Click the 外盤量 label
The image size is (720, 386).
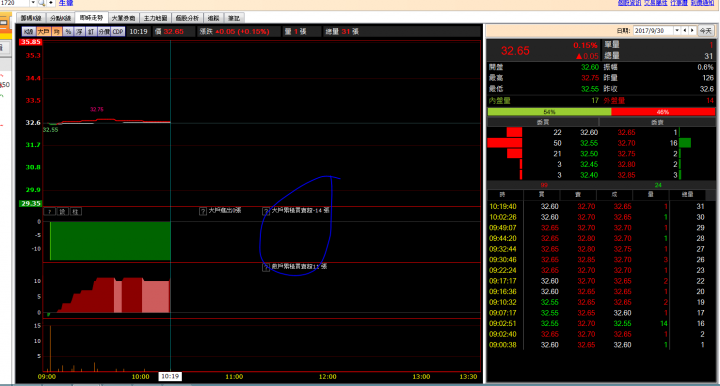click(614, 101)
